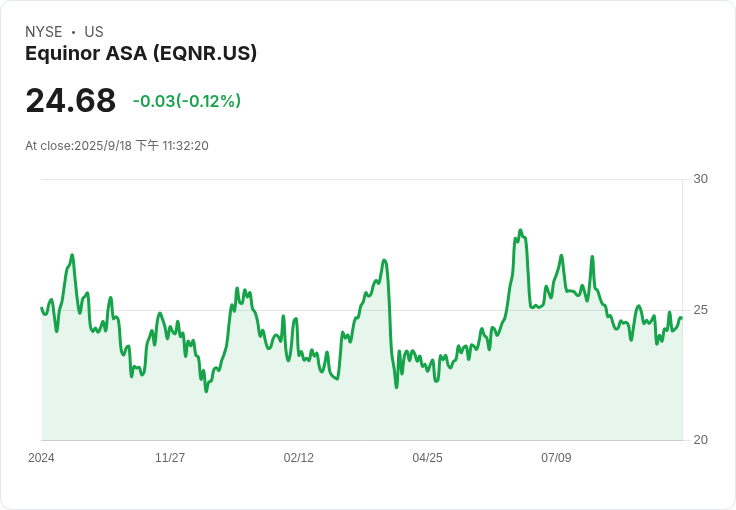The image size is (736, 510).
Task: Click the chart's highest peak near 28
Action: click(520, 231)
